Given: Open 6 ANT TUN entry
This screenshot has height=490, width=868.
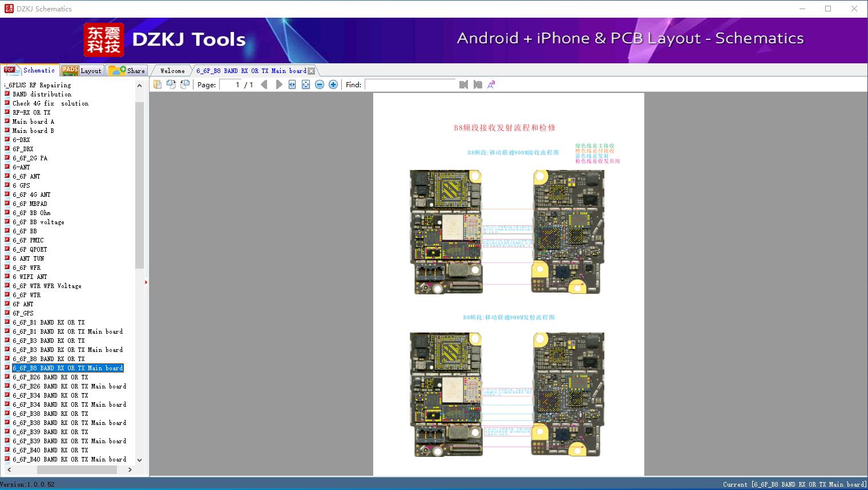Looking at the screenshot, I should 28,258.
